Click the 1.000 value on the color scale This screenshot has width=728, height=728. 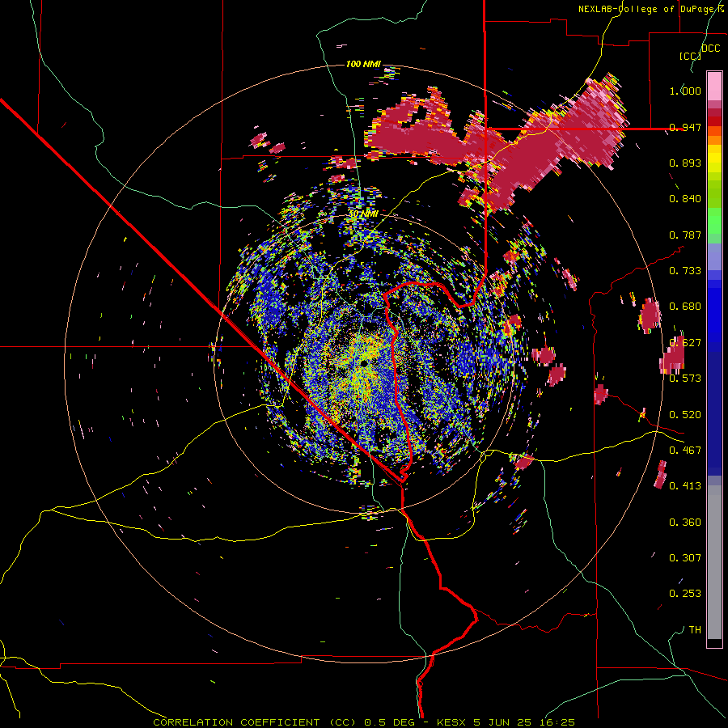685,91
